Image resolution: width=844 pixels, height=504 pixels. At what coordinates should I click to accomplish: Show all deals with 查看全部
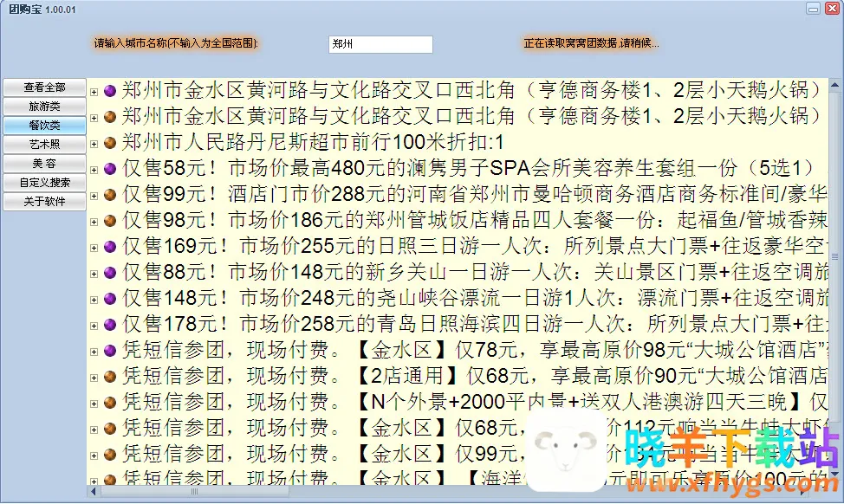click(x=44, y=87)
